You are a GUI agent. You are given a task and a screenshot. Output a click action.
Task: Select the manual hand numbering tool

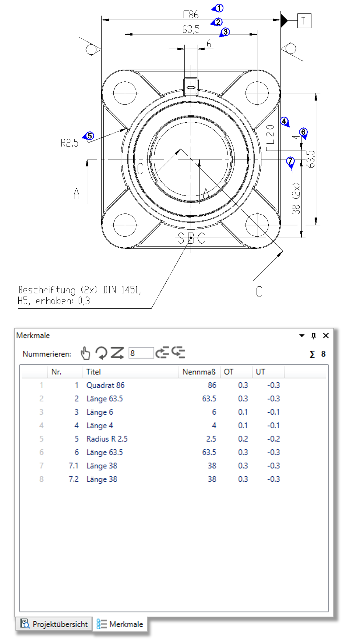coord(85,353)
